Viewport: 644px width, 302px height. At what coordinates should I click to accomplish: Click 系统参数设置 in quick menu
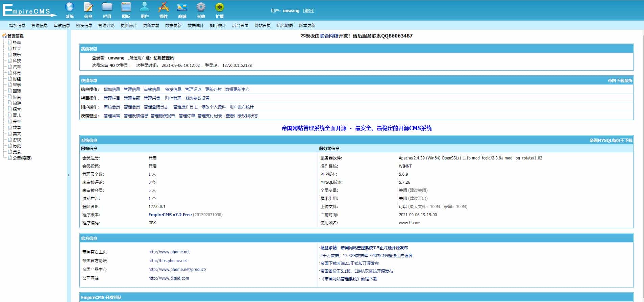197,98
